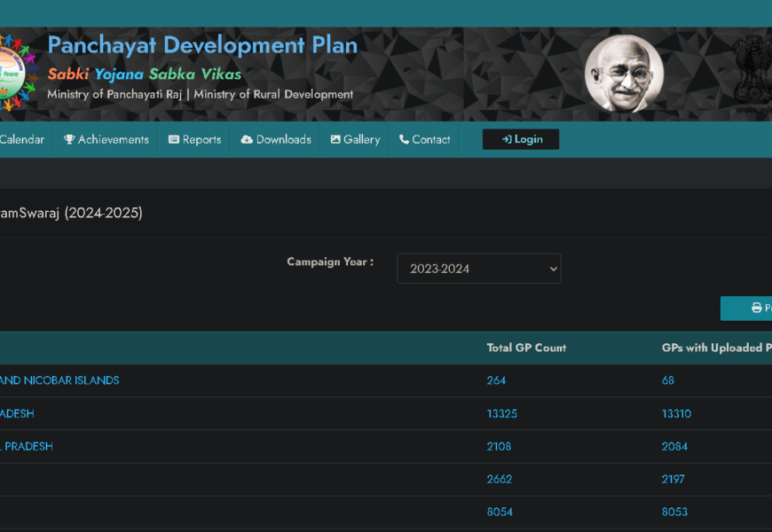Screen dimensions: 772x532
Task: Open the Calendar menu item
Action: (22, 140)
